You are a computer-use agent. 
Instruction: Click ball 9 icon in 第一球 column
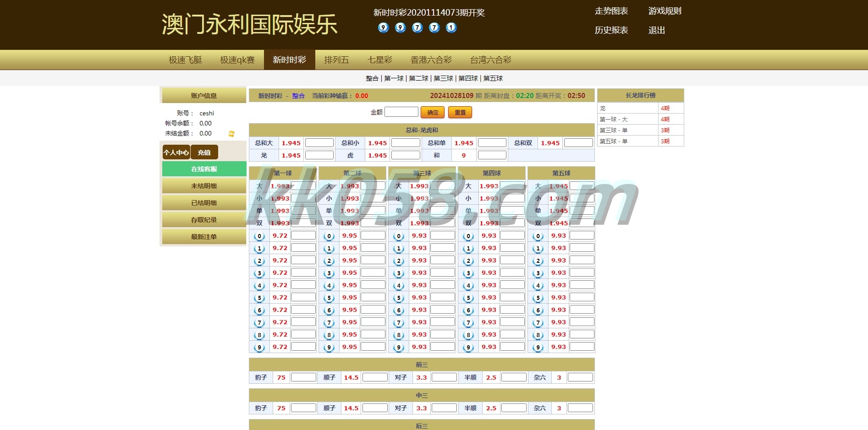(x=259, y=348)
